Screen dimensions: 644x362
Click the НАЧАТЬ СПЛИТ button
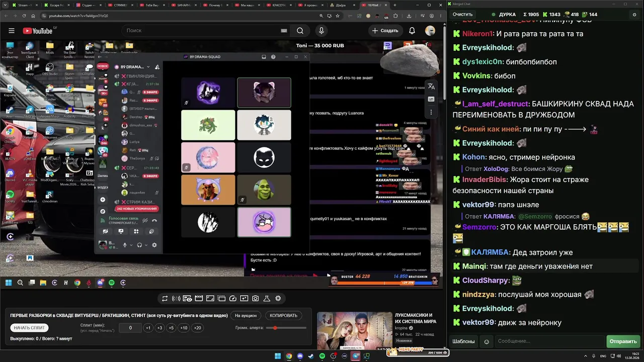pos(30,328)
